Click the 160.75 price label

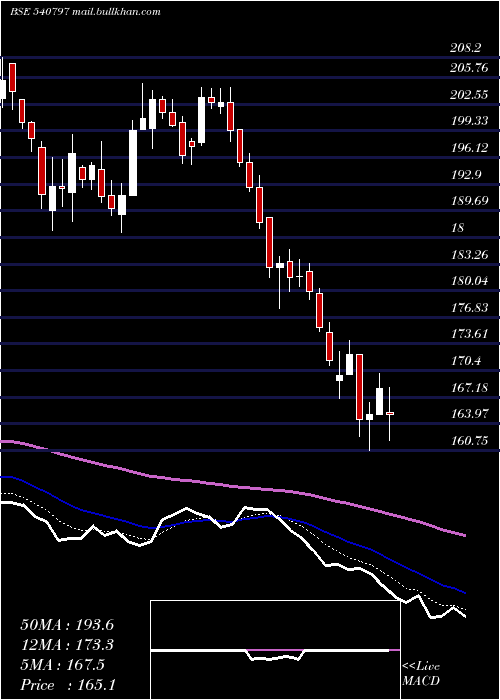pos(469,441)
